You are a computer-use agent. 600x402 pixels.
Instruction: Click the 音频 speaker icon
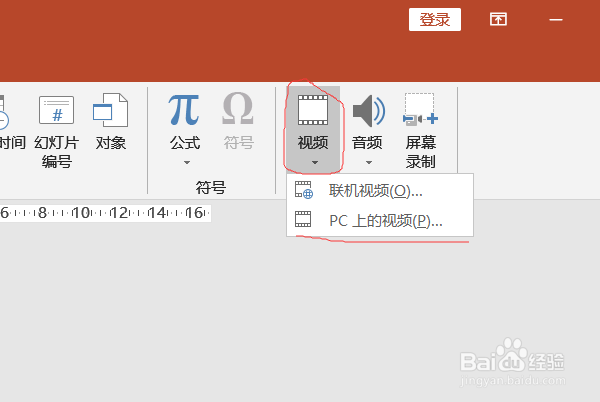click(368, 111)
